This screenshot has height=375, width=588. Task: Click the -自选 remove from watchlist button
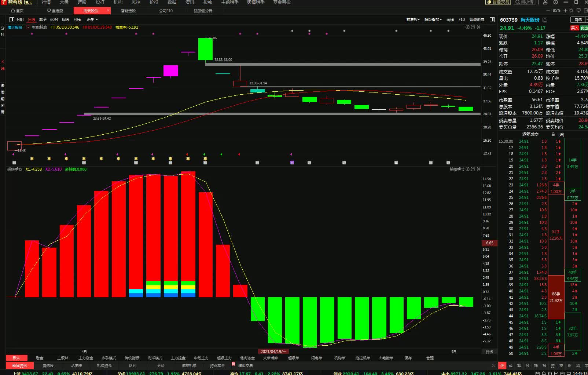point(578,20)
